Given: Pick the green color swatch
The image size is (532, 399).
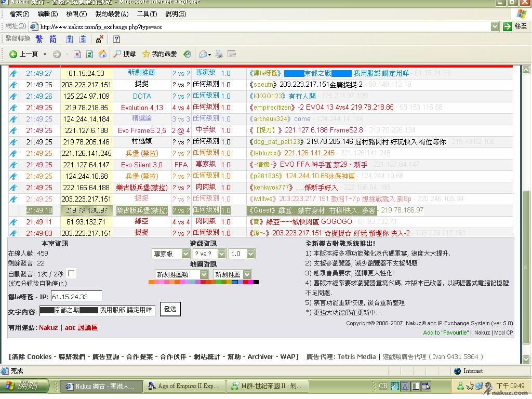Looking at the screenshot, I should (218, 282).
